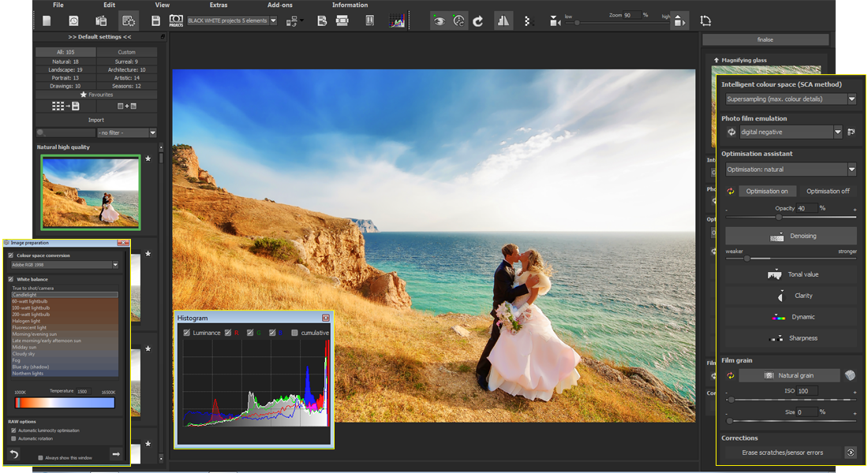868x473 pixels.
Task: Click the save disk icon in toolbar
Action: [155, 21]
